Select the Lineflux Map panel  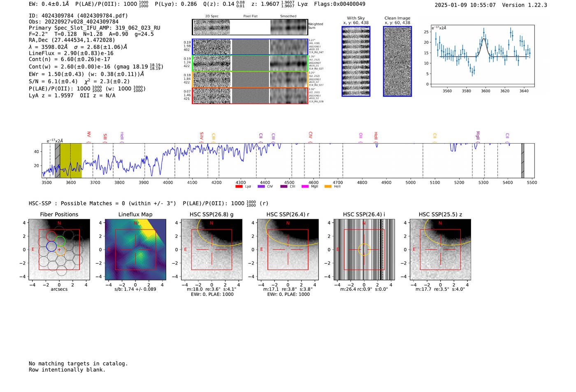[135, 250]
